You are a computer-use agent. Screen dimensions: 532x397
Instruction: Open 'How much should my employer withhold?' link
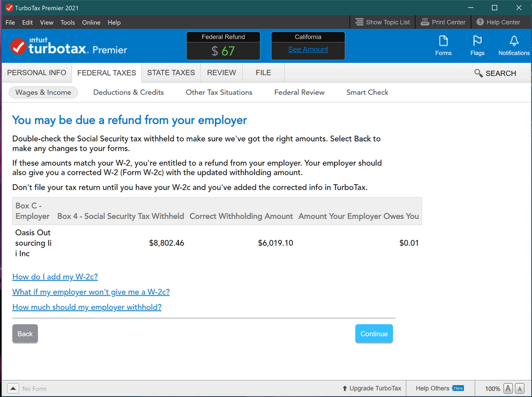point(87,307)
